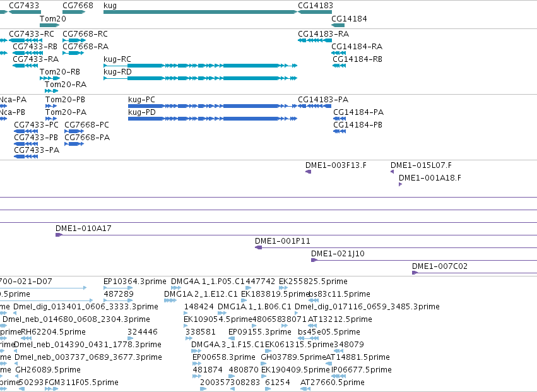Click the DME1-010A17 BAC clone label
This screenshot has width=537, height=392.
pyautogui.click(x=83, y=229)
